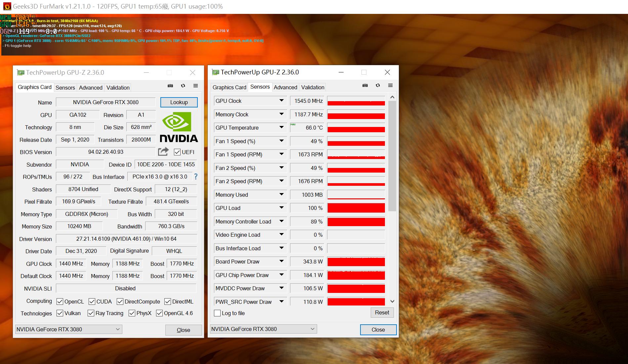Toggle the DirectML checkbox

[168, 302]
